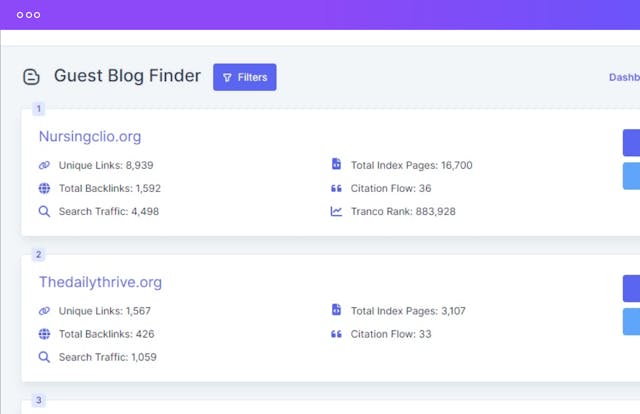Click the Total Index Pages file icon for Nursingclio.org
640x414 pixels.
[336, 165]
